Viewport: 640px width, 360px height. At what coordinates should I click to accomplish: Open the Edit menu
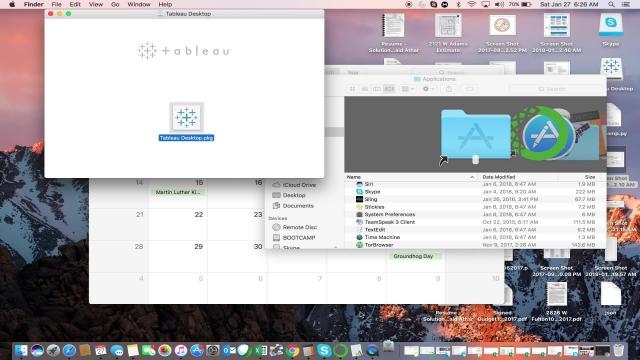(75, 4)
